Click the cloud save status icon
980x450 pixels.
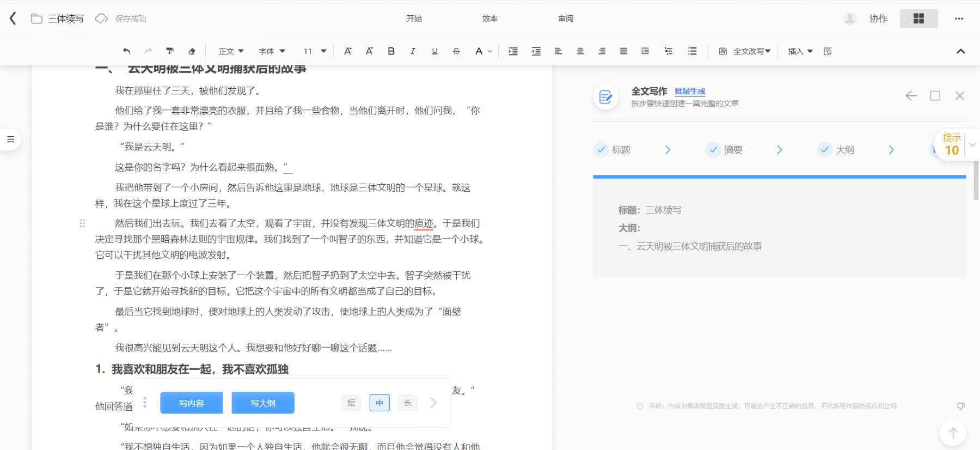click(x=101, y=19)
